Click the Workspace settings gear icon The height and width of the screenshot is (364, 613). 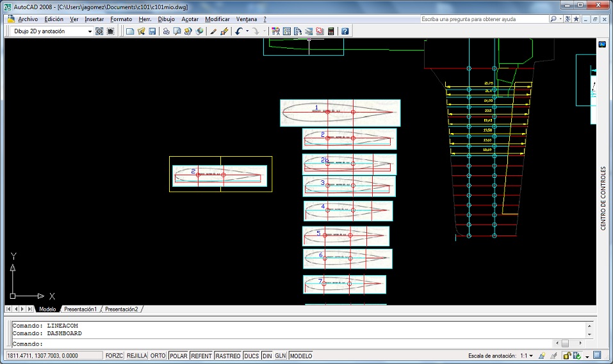[x=99, y=31]
